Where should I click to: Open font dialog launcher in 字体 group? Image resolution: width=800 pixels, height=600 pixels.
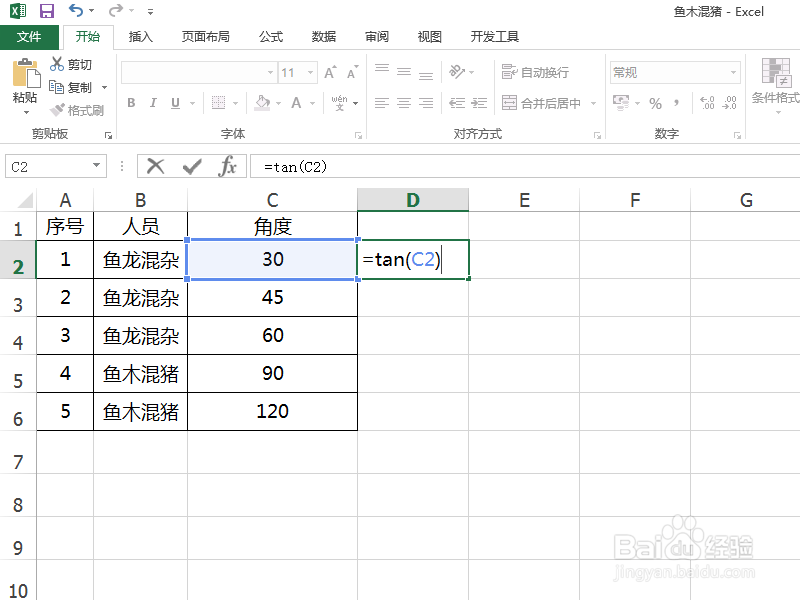pyautogui.click(x=359, y=135)
